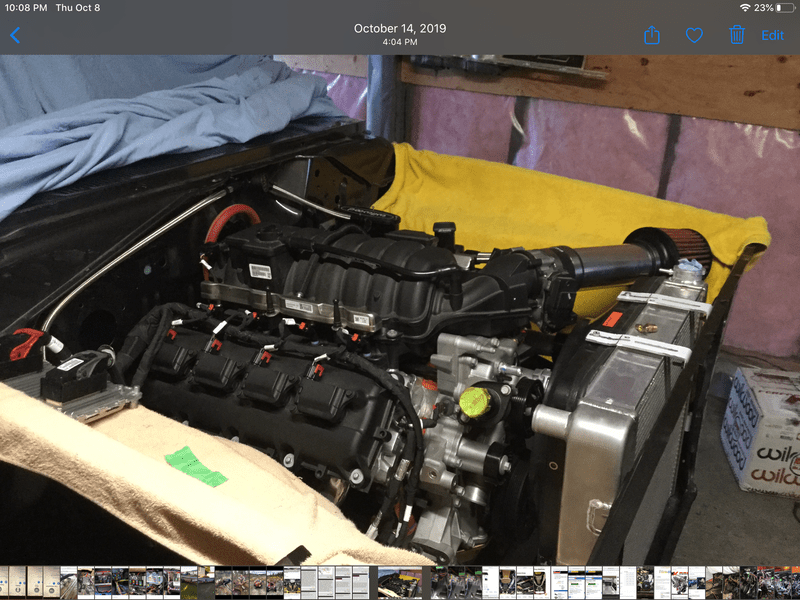Select the enlarged current thumbnail in filmstrip center
Viewport: 800px width, 600px height.
pos(399,582)
